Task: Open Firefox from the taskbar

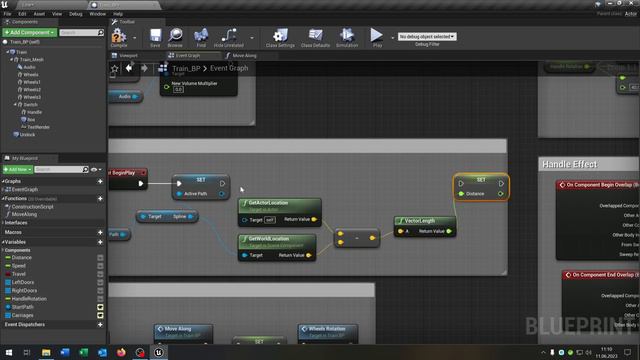Action: 121,352
